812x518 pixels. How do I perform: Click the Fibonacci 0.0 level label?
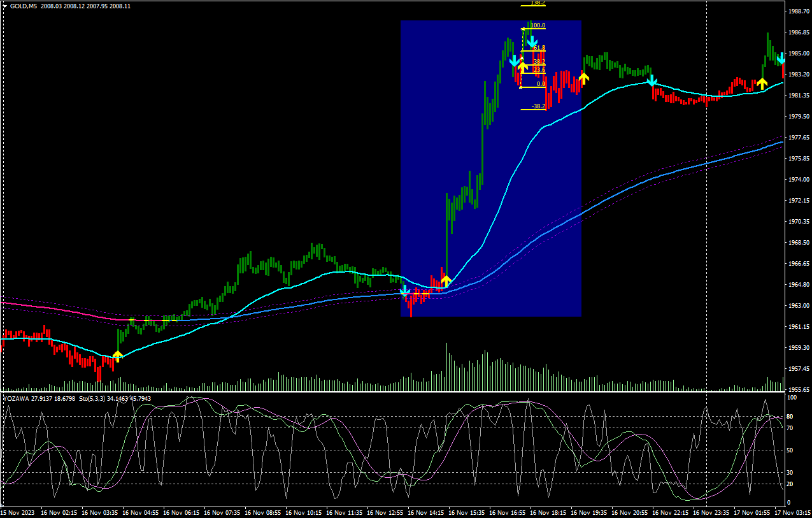click(540, 84)
